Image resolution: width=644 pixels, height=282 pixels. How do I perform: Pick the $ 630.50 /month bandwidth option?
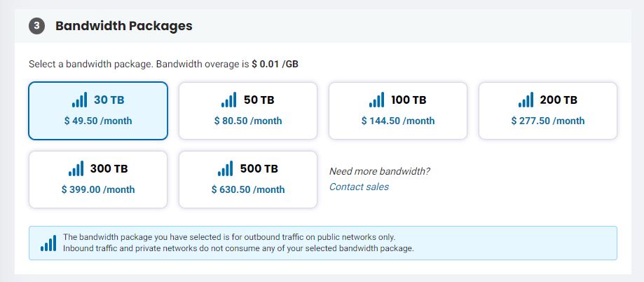pos(248,189)
